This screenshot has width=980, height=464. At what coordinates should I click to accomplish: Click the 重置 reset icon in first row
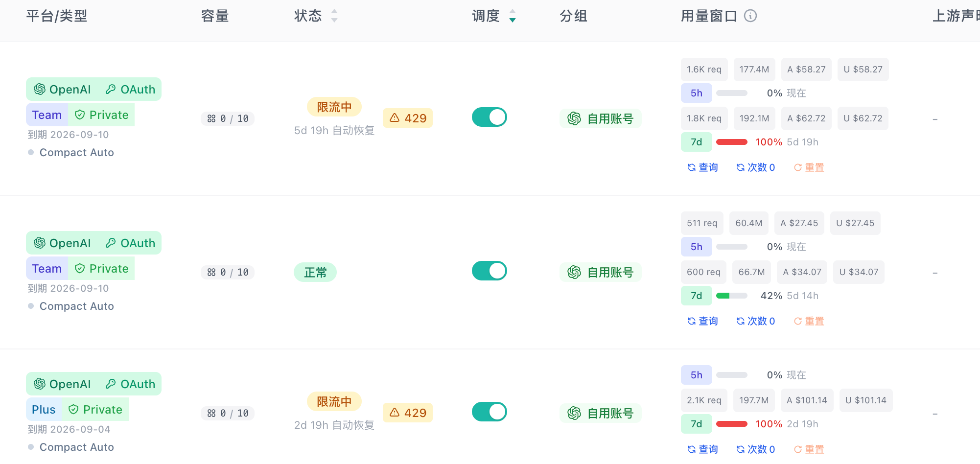tap(798, 167)
